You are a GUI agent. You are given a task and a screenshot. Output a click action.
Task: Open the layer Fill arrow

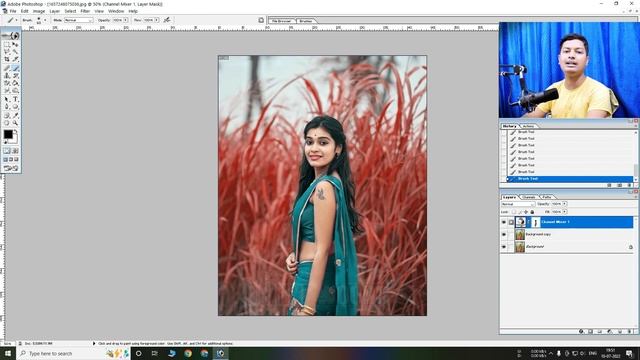pyautogui.click(x=564, y=212)
